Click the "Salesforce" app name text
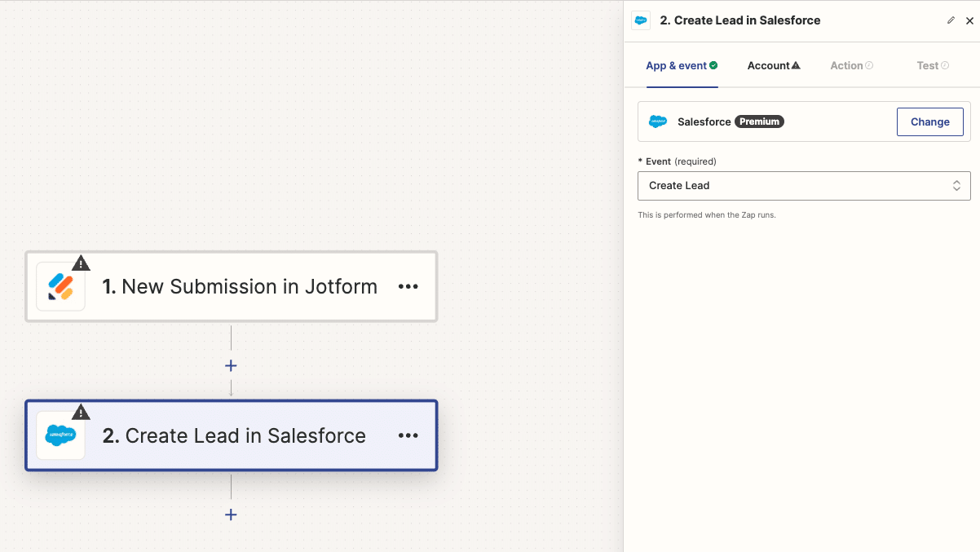 point(704,121)
